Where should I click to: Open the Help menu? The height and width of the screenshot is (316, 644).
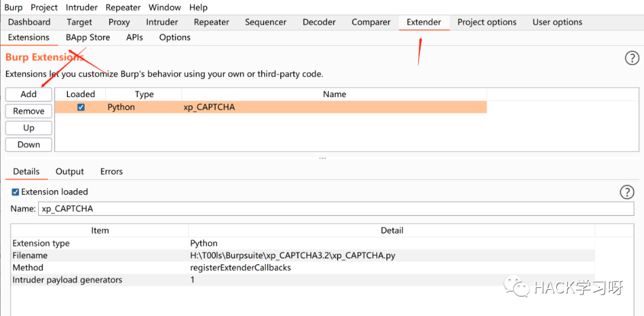pos(199,7)
